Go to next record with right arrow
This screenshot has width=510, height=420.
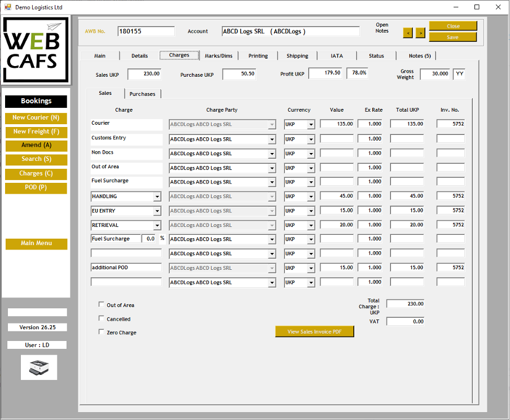pos(420,33)
